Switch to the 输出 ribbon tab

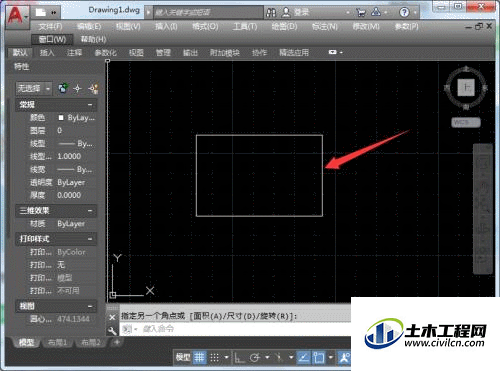tap(190, 53)
